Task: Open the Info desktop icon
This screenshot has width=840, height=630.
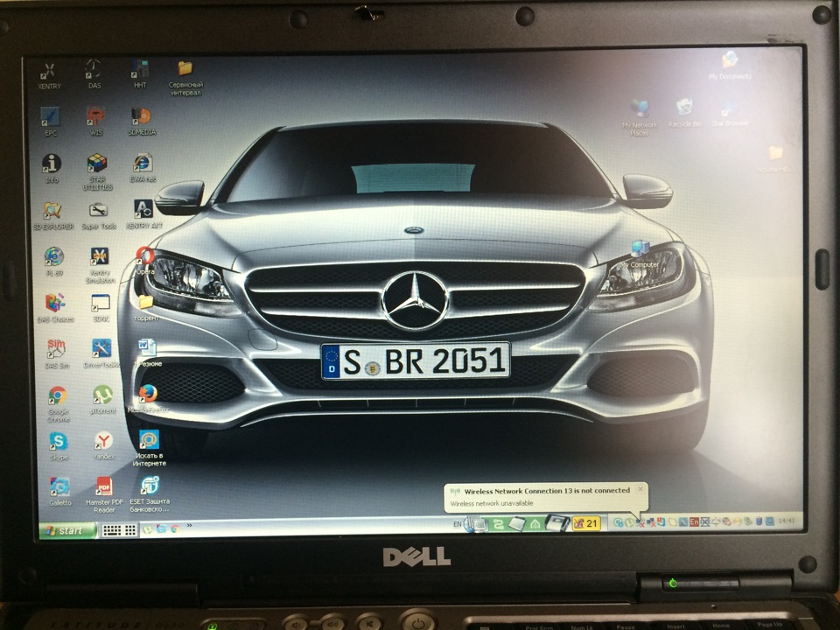Action: (x=52, y=168)
